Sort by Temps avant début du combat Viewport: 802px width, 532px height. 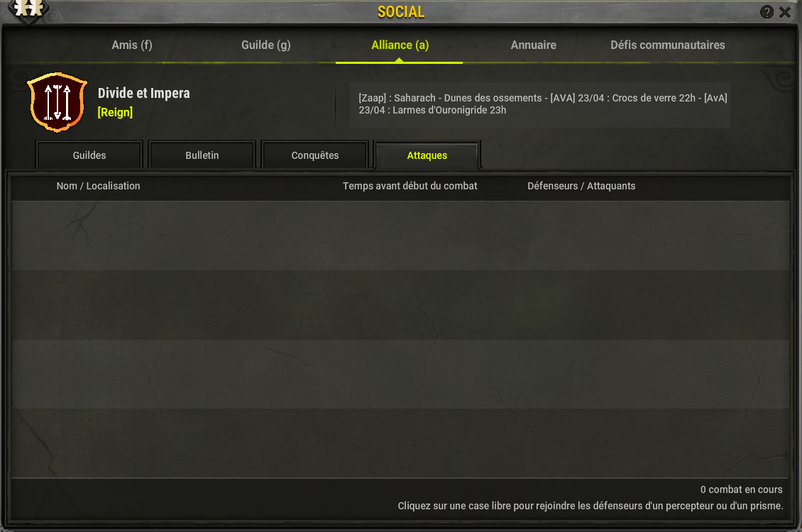410,186
